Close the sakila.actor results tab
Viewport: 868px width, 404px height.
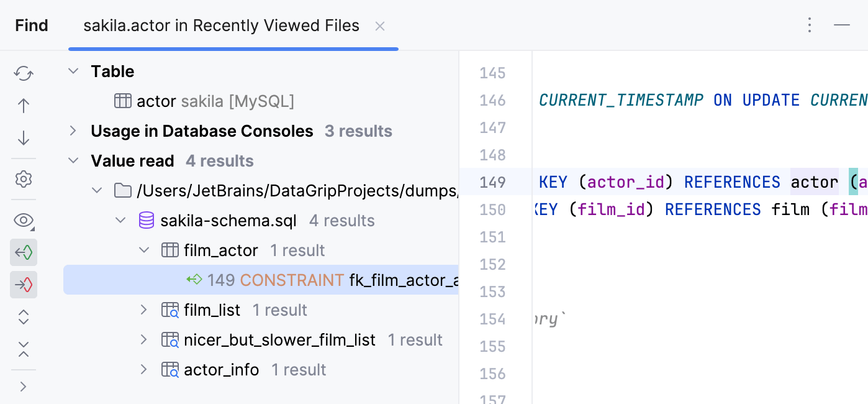point(380,26)
